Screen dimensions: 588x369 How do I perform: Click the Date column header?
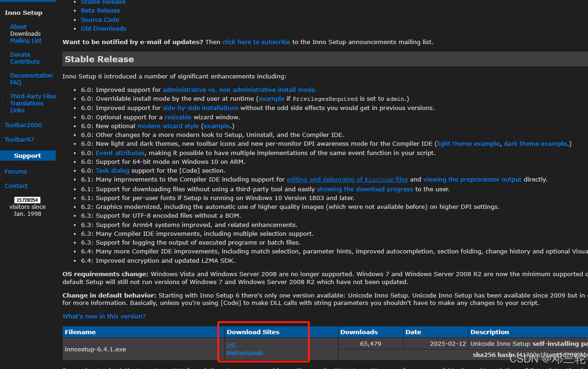pos(436,332)
